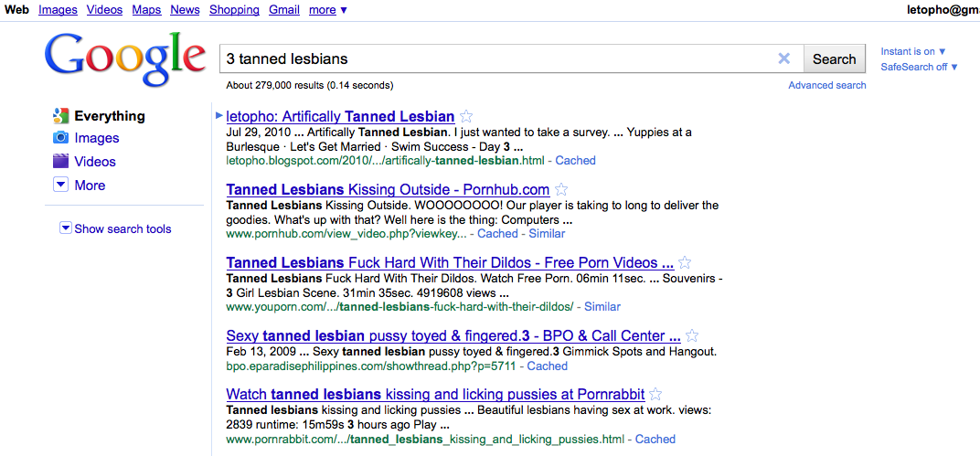This screenshot has height=456, width=980.
Task: Open the 'BPO & Call Center' result title
Action: pos(453,335)
